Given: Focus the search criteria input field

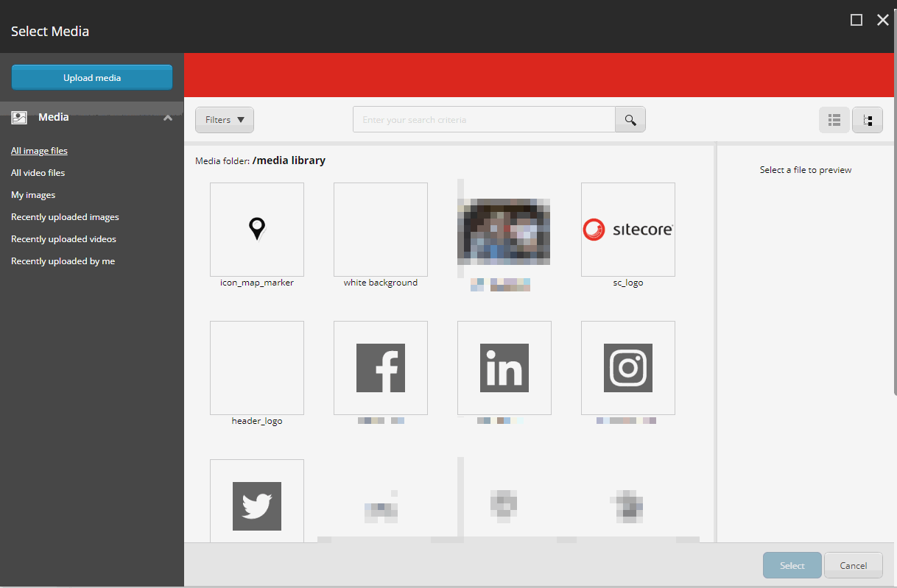Looking at the screenshot, I should pyautogui.click(x=483, y=119).
